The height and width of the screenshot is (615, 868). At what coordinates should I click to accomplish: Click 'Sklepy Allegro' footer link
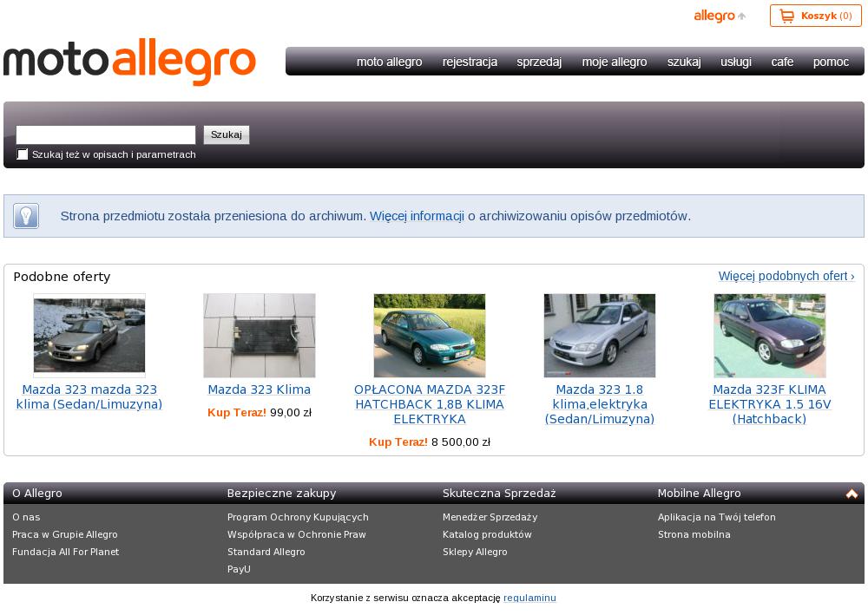click(475, 552)
